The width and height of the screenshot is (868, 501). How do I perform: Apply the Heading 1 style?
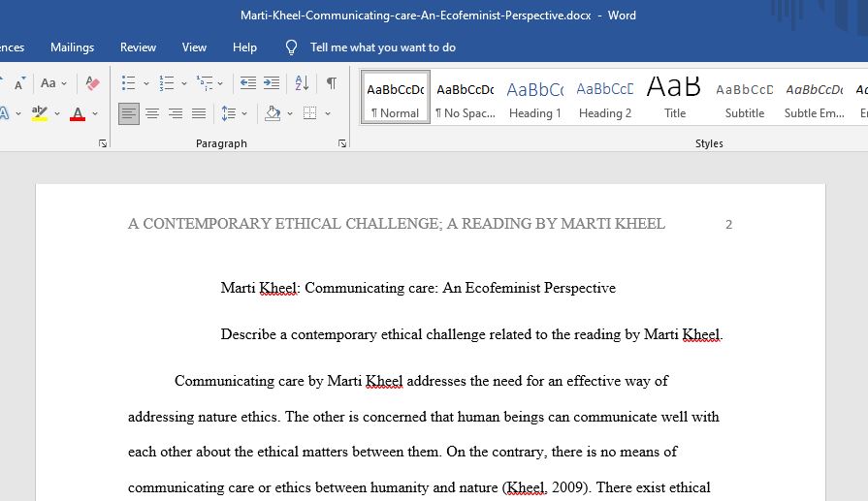pos(534,97)
